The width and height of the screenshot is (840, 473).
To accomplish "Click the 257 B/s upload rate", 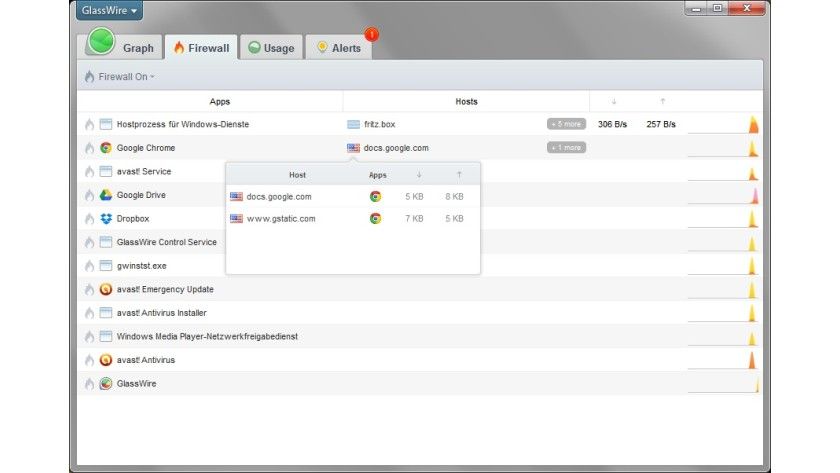I will [661, 124].
